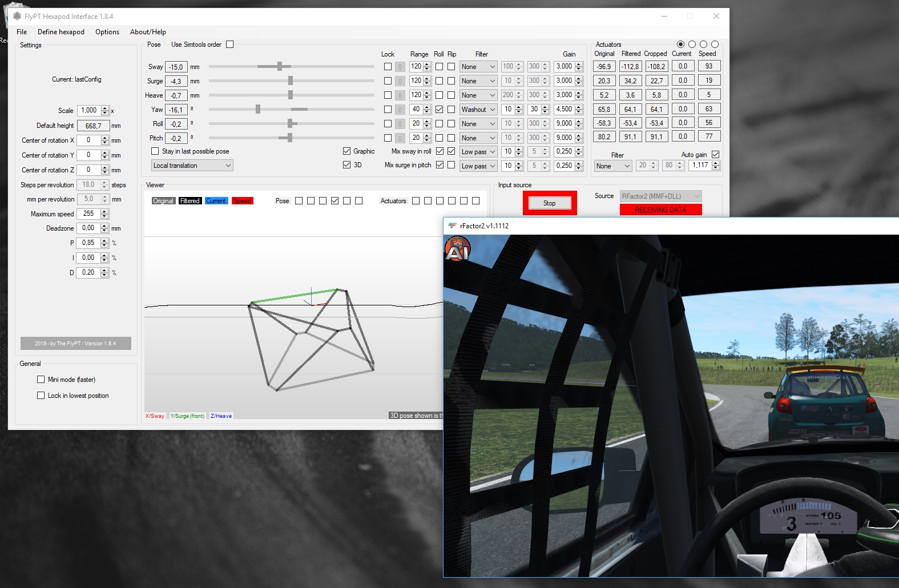Click the blue Current legend label

tap(216, 201)
